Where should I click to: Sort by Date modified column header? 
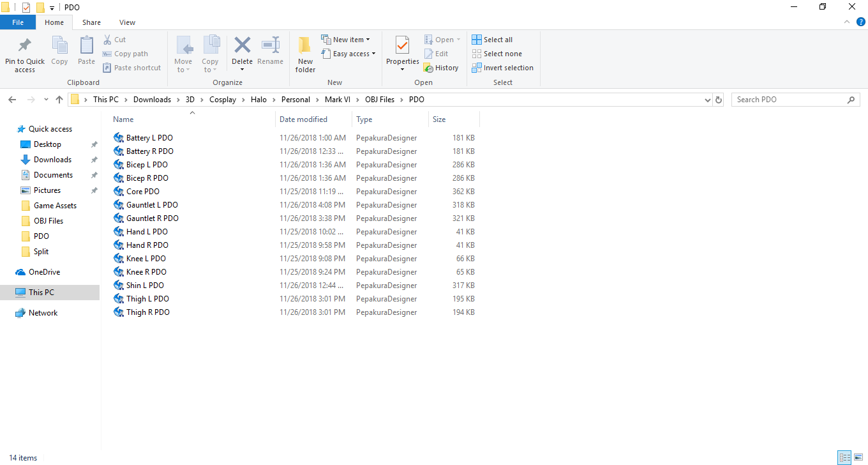pyautogui.click(x=314, y=119)
